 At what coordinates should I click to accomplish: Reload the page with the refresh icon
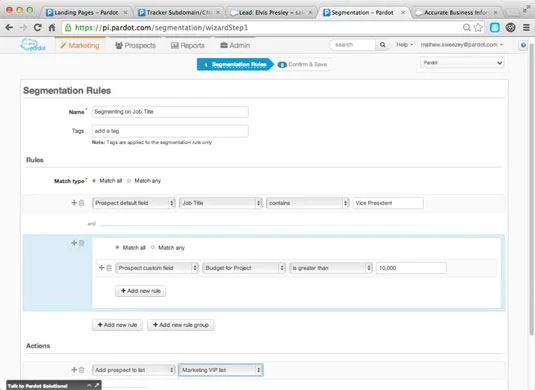[38, 28]
